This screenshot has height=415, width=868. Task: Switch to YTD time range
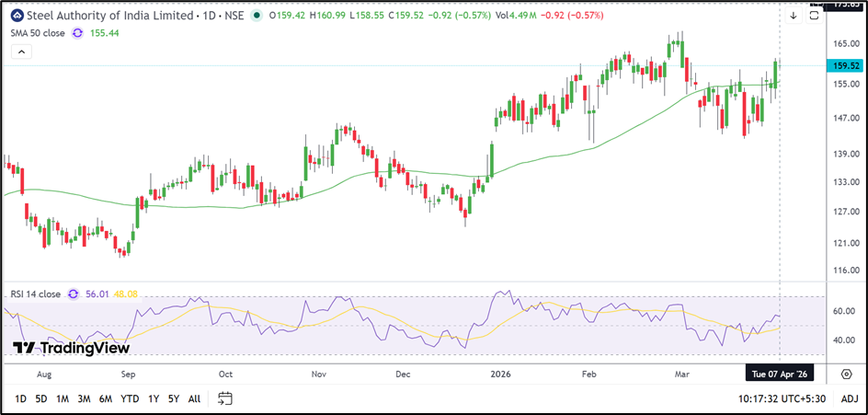coord(130,398)
